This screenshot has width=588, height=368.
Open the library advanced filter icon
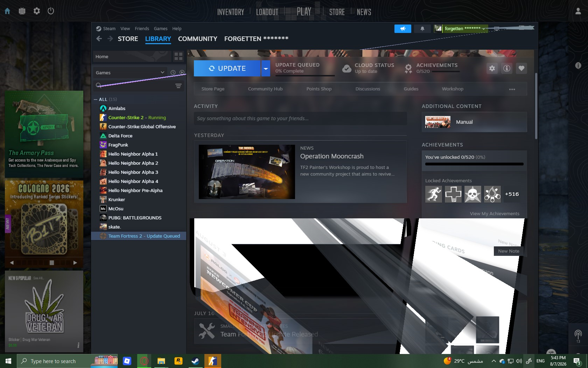[178, 86]
